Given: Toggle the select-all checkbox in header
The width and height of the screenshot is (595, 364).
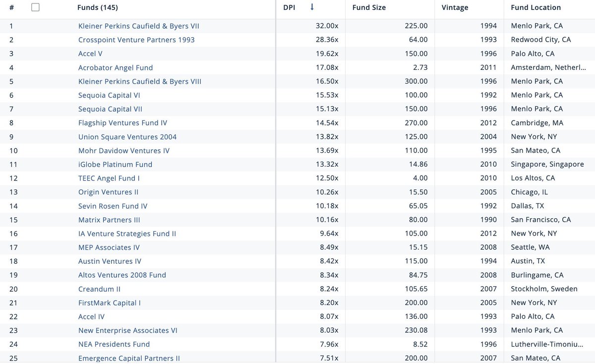Looking at the screenshot, I should [x=35, y=7].
